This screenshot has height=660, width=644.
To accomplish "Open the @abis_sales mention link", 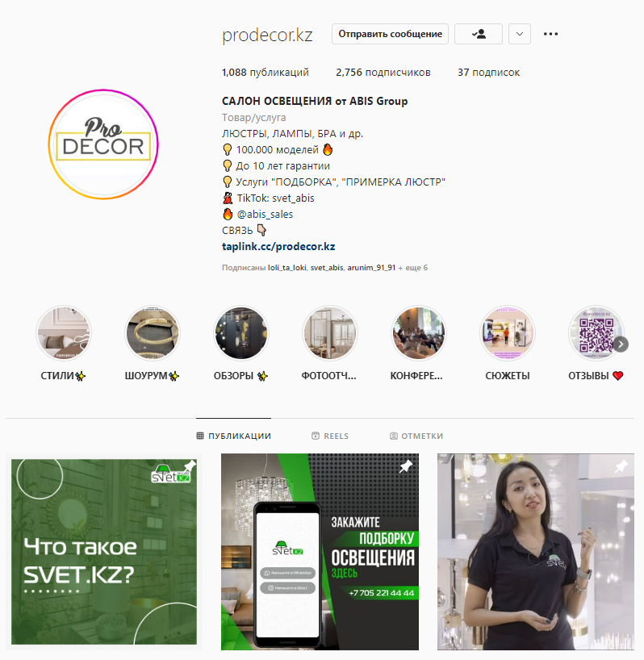I will (x=265, y=215).
